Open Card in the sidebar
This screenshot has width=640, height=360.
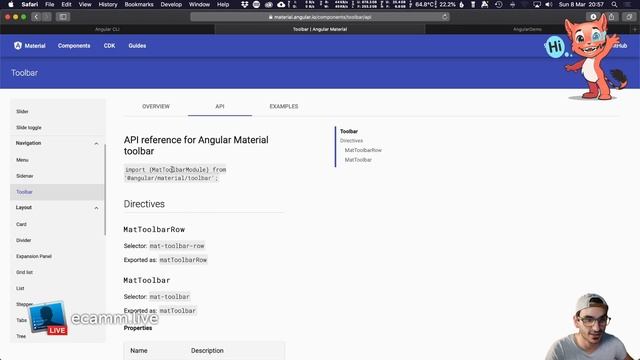tap(21, 224)
